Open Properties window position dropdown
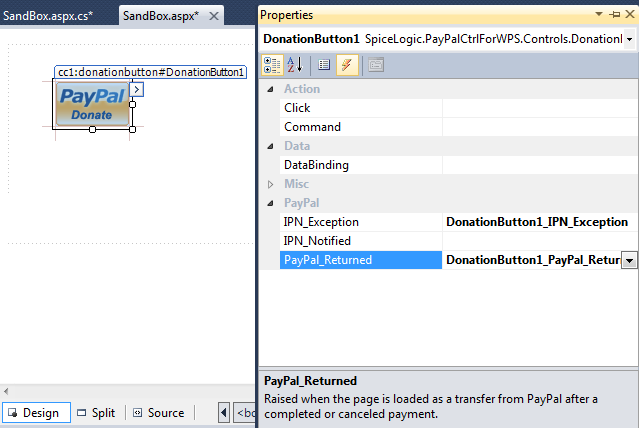This screenshot has width=639, height=428. 599,15
